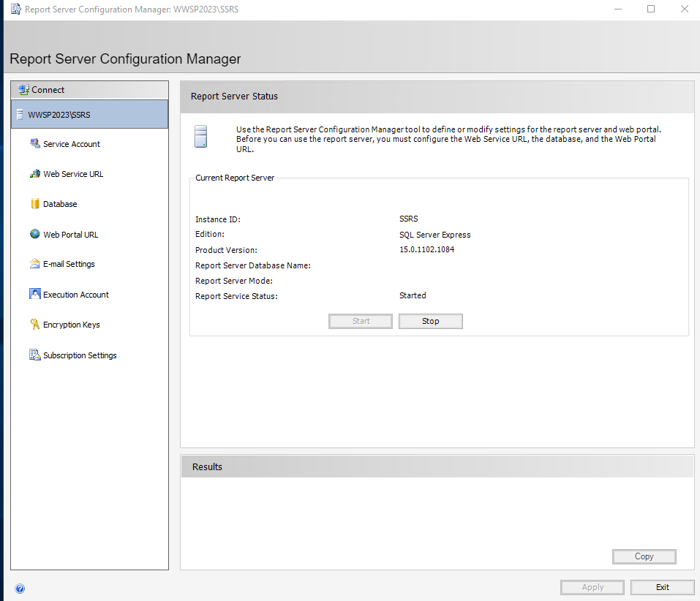700x601 pixels.
Task: Open the Database configuration page
Action: pyautogui.click(x=60, y=204)
